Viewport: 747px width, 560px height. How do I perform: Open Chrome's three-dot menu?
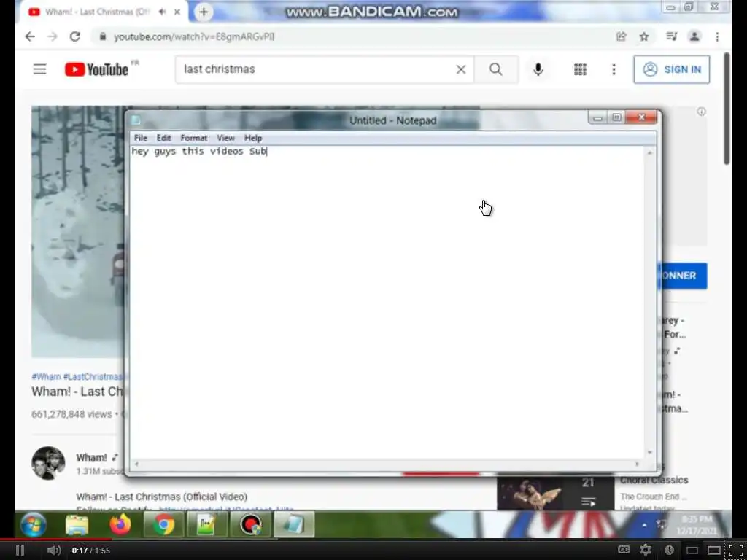pos(717,36)
